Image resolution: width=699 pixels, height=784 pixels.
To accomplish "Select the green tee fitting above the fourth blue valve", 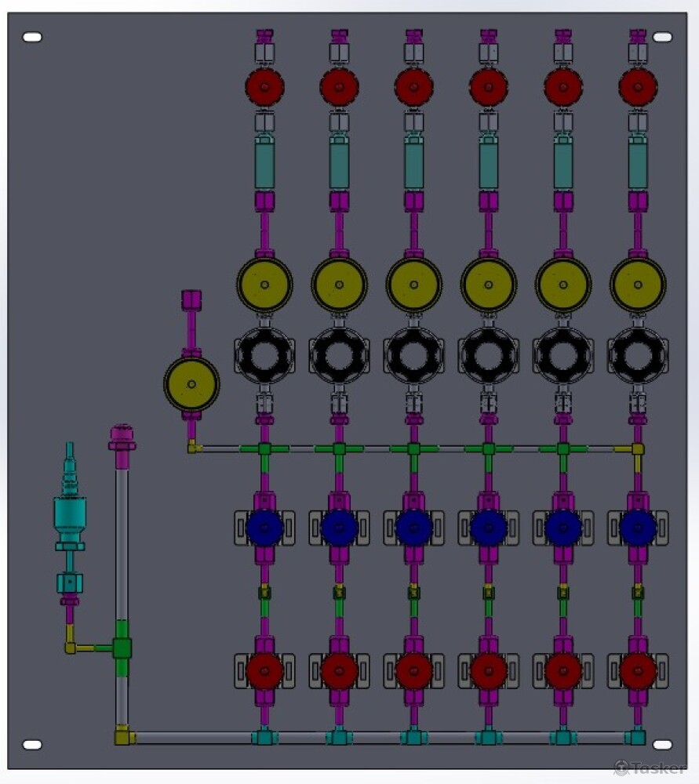I will click(x=488, y=449).
